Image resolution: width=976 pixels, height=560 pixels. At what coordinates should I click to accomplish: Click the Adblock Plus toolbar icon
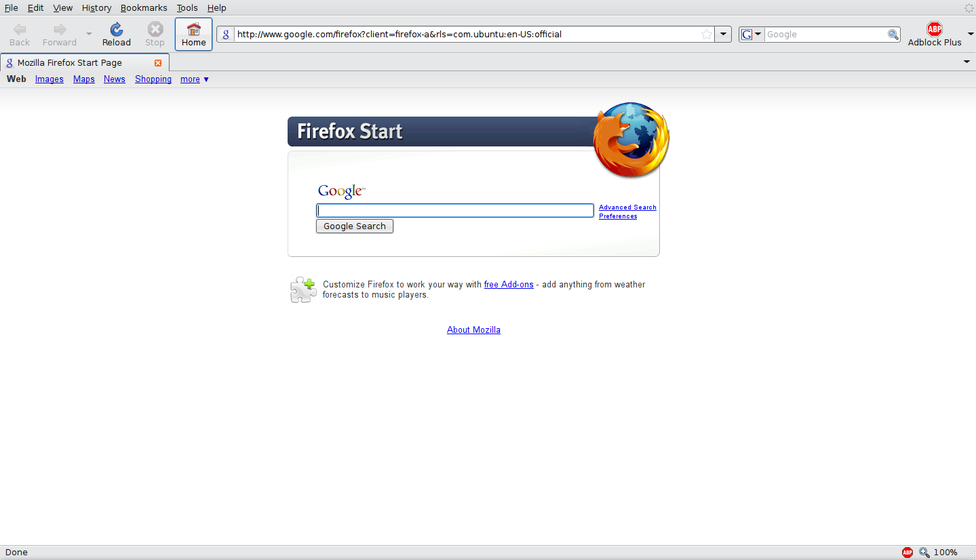935,29
